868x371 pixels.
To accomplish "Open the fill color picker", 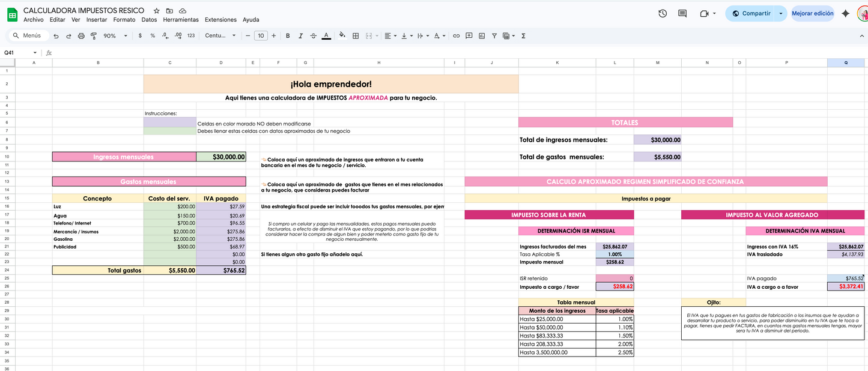I will point(341,35).
